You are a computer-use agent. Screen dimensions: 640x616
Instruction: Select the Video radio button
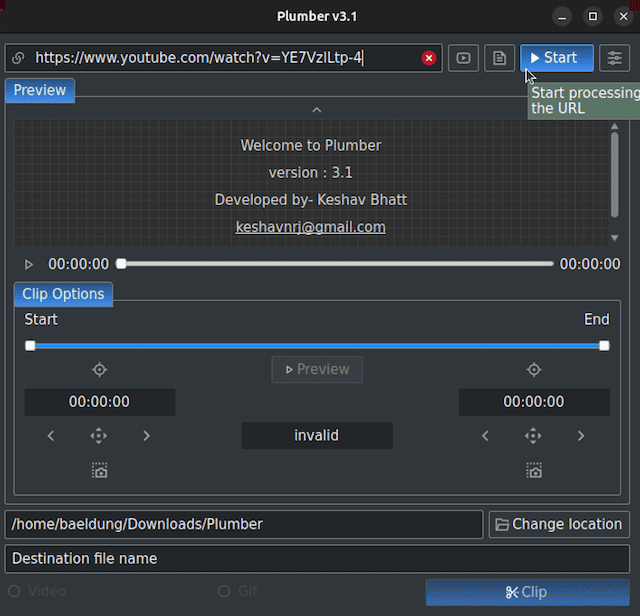point(15,591)
